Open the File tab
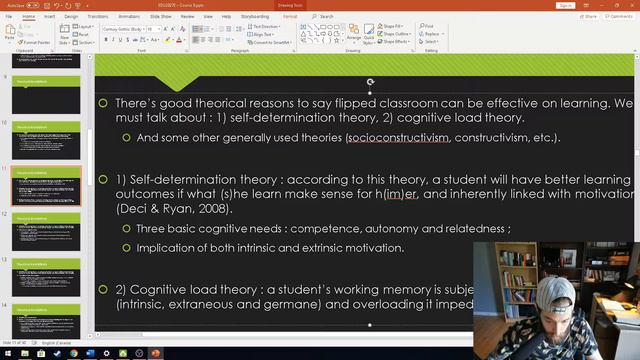Image resolution: width=640 pixels, height=360 pixels. (9, 17)
